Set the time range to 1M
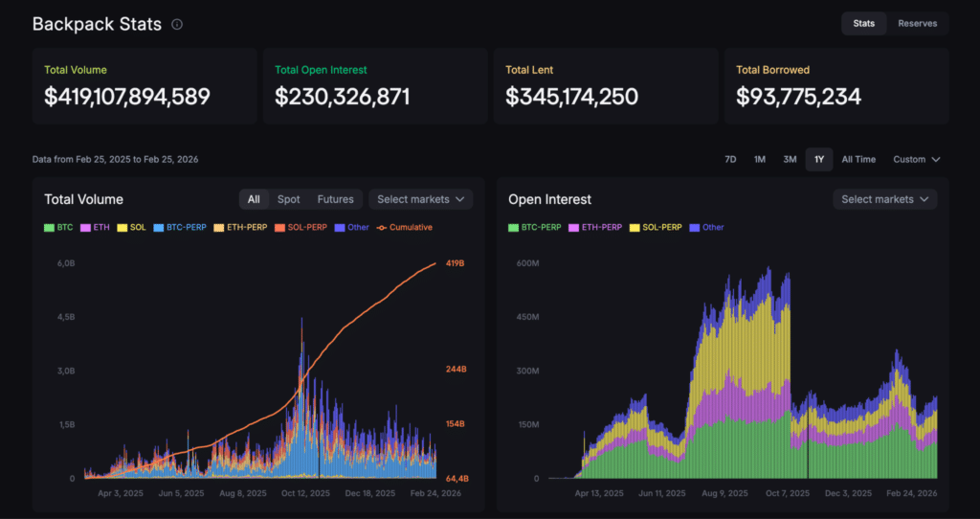980x519 pixels. (759, 160)
